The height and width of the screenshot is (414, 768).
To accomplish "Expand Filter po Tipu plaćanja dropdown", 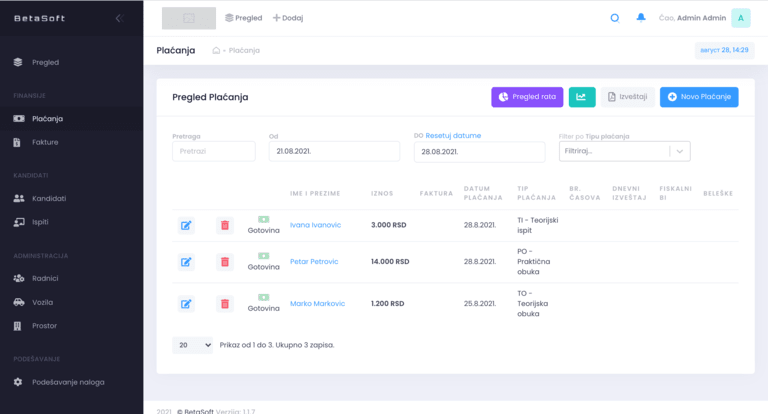I will pos(624,151).
